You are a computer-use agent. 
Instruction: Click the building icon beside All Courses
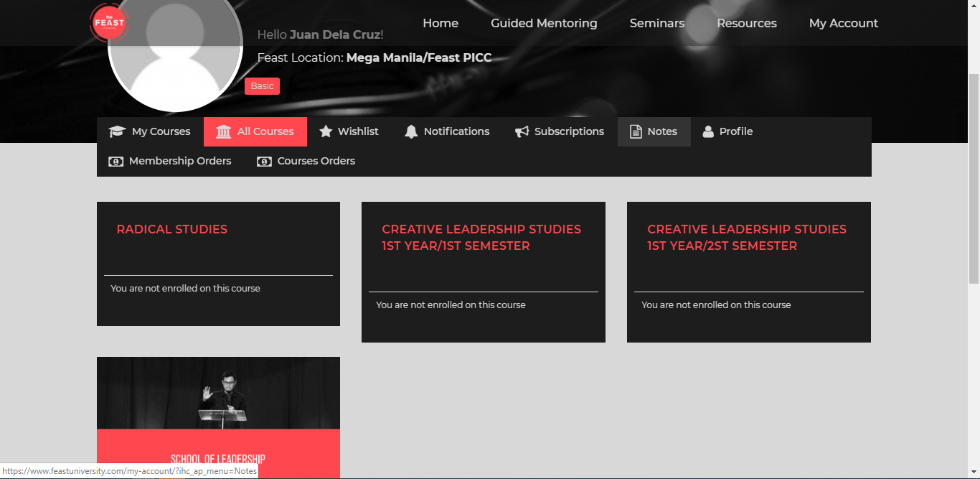223,131
